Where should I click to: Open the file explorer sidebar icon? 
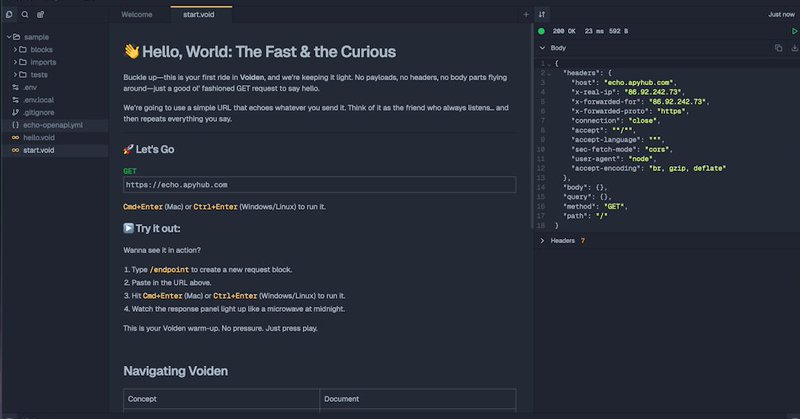coord(9,14)
